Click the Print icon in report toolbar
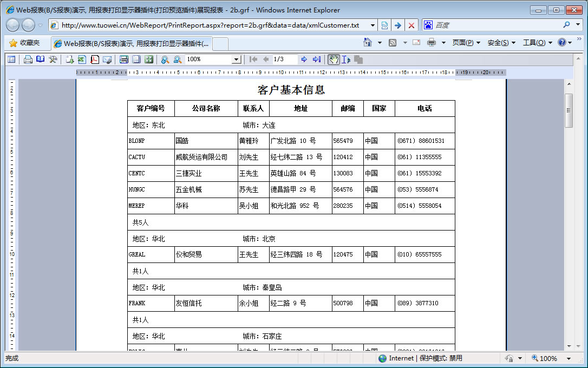The height and width of the screenshot is (368, 588). pos(28,60)
